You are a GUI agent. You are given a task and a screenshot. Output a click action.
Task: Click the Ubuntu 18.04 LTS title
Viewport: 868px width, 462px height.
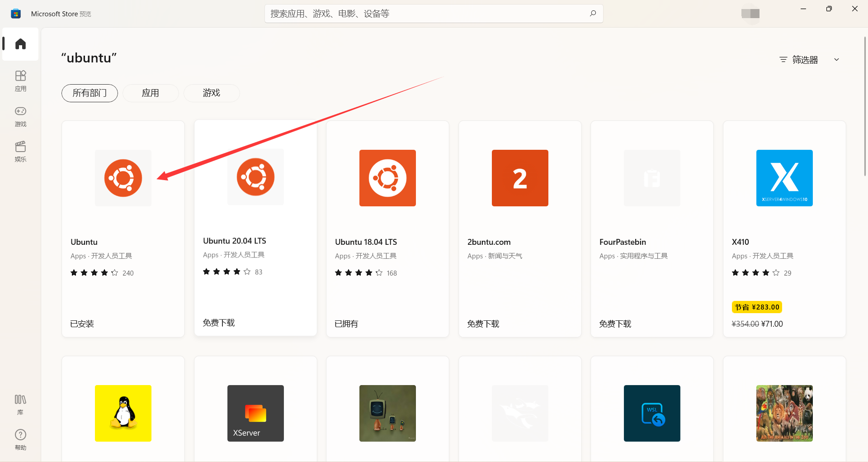366,242
